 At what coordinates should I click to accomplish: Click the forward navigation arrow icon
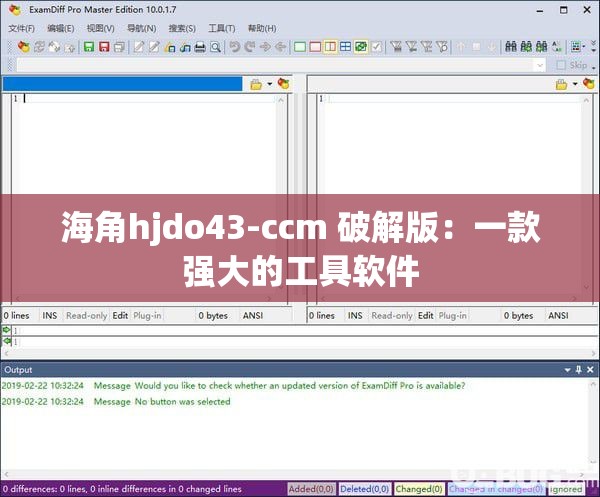click(265, 47)
